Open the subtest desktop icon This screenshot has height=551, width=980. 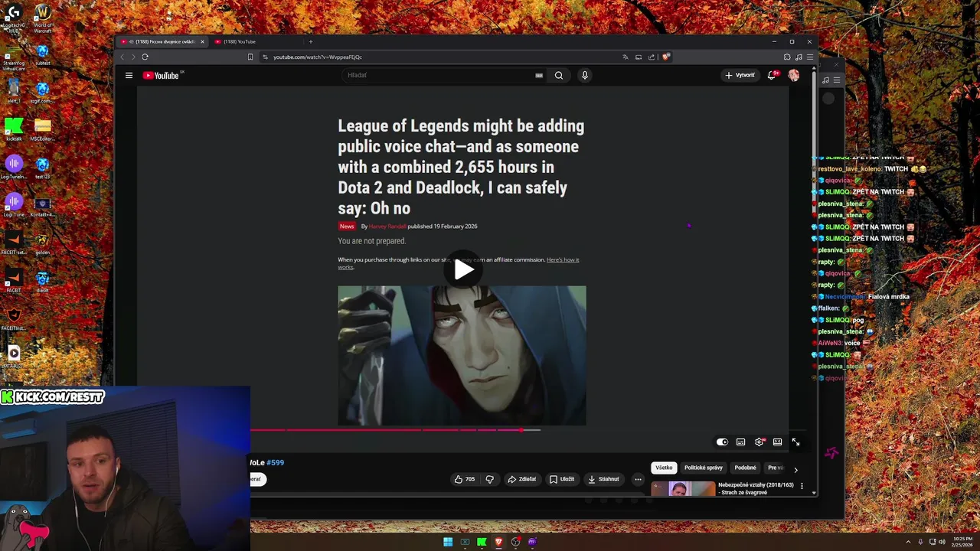tap(43, 54)
